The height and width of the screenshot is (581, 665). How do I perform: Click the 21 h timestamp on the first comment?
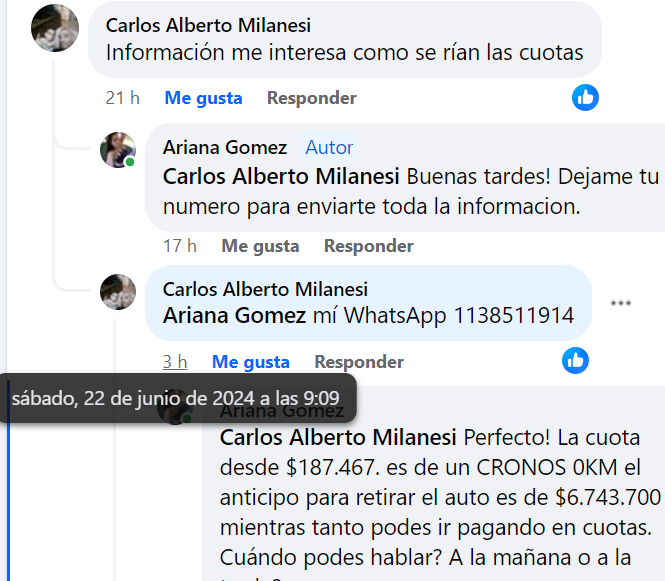[123, 98]
